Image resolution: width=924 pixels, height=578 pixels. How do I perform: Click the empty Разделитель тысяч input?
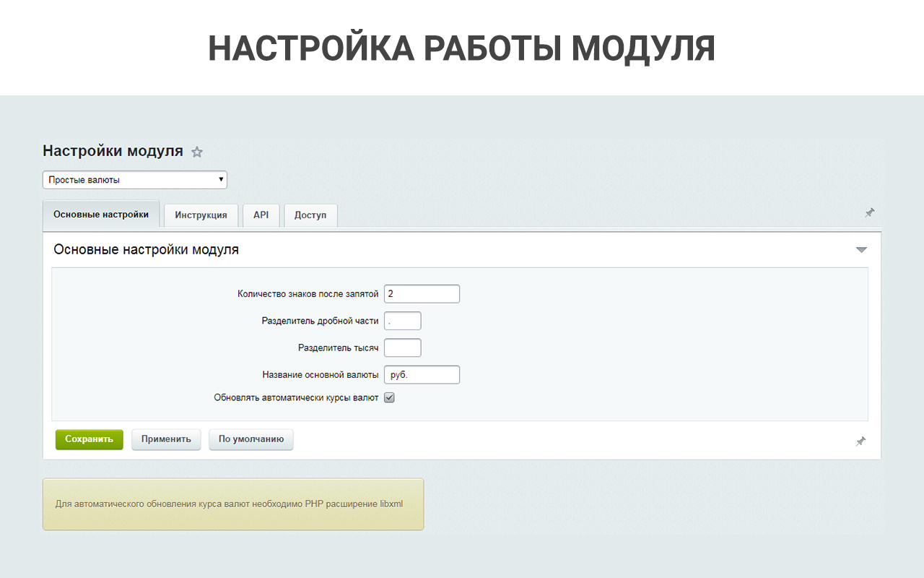pos(402,348)
